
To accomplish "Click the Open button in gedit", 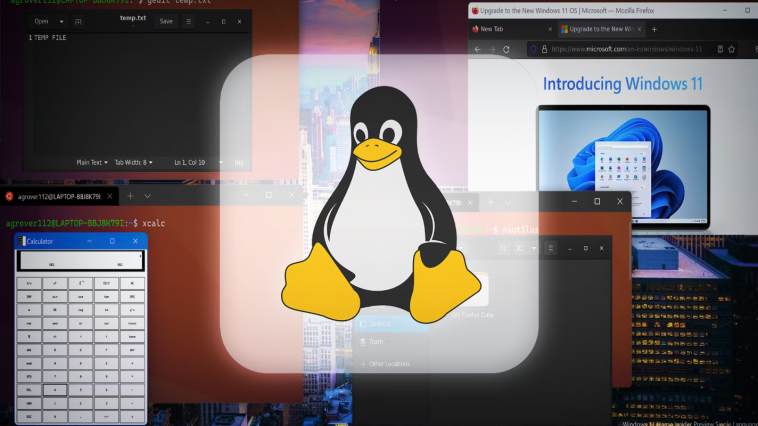I will [x=42, y=21].
